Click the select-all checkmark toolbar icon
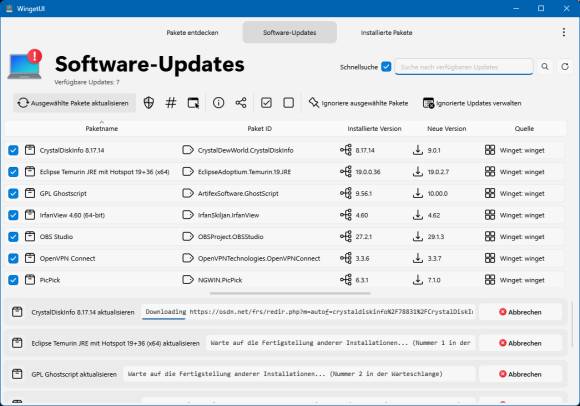The height and width of the screenshot is (406, 580). coord(266,103)
